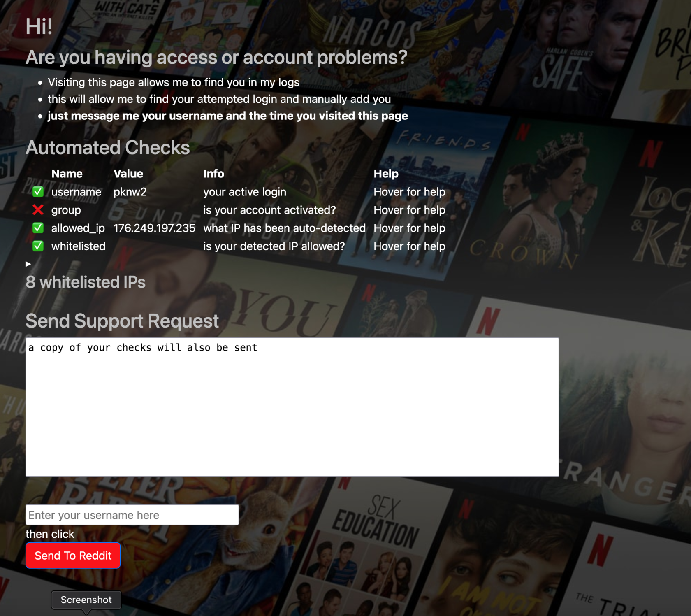691x616 pixels.
Task: Click the 'Value' column header
Action: coord(128,174)
